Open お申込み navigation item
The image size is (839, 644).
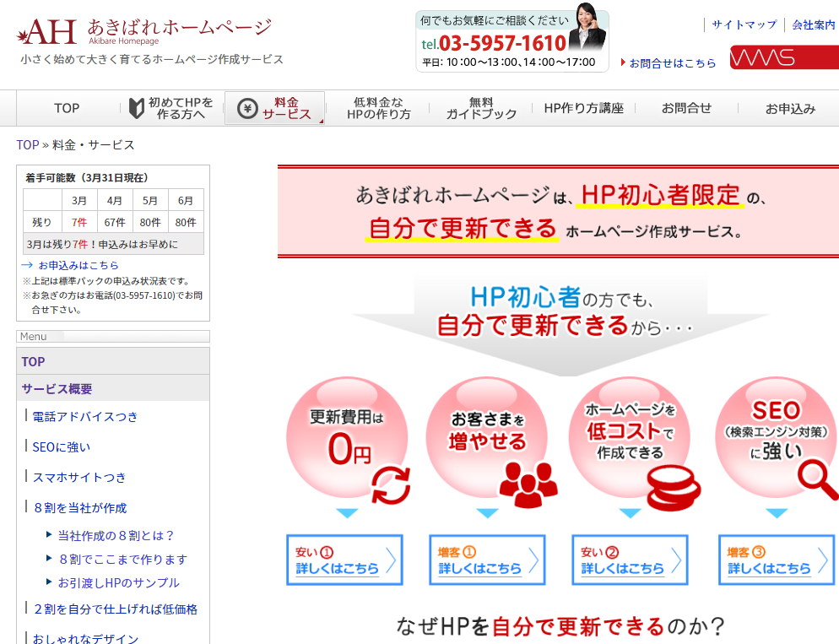[790, 109]
